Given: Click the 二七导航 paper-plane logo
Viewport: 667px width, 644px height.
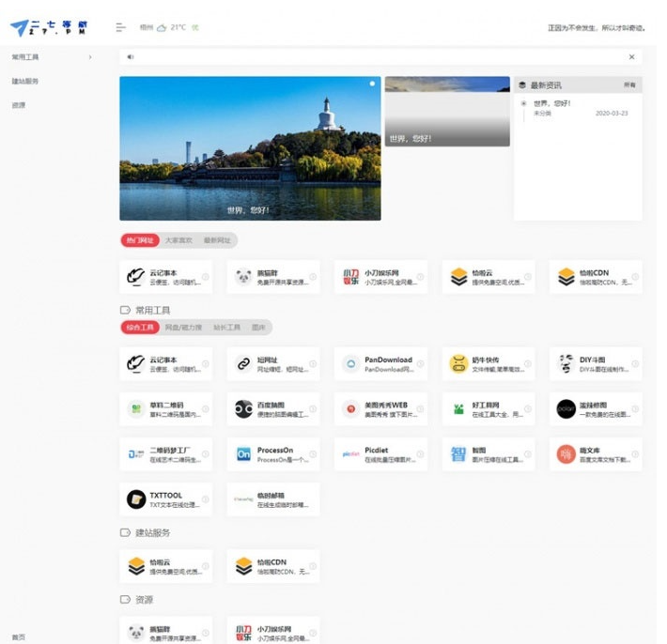Looking at the screenshot, I should tap(49, 28).
